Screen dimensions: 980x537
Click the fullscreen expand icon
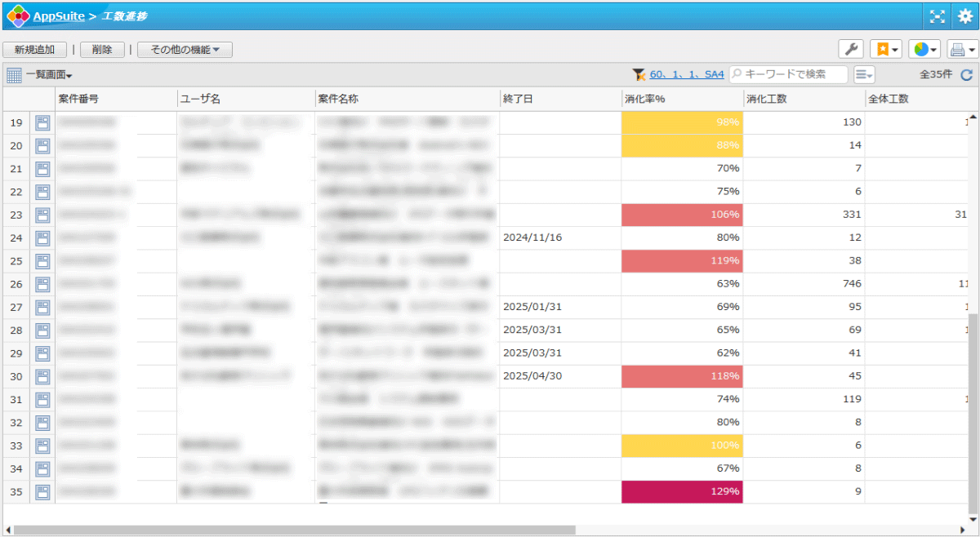click(937, 16)
